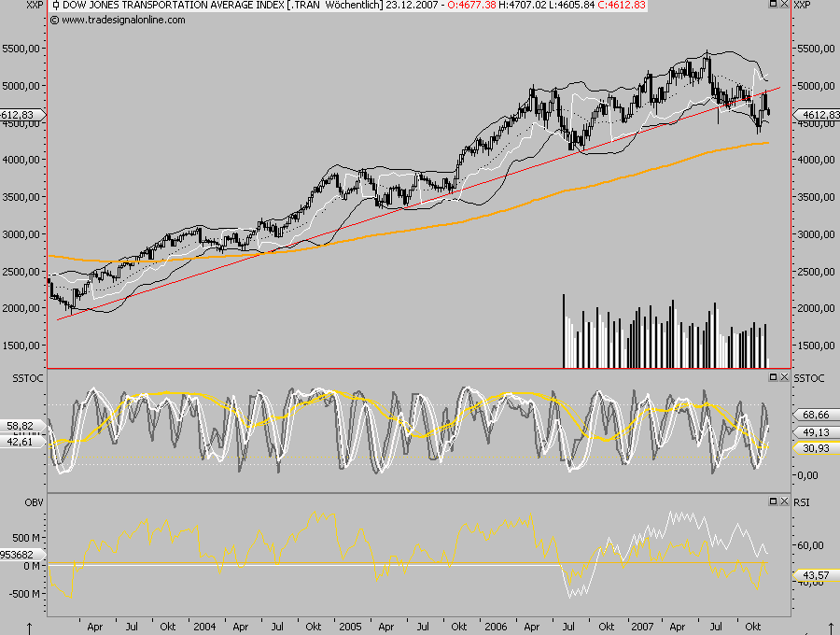Close the SSTOC indicator panel
The image size is (840, 635).
point(783,377)
